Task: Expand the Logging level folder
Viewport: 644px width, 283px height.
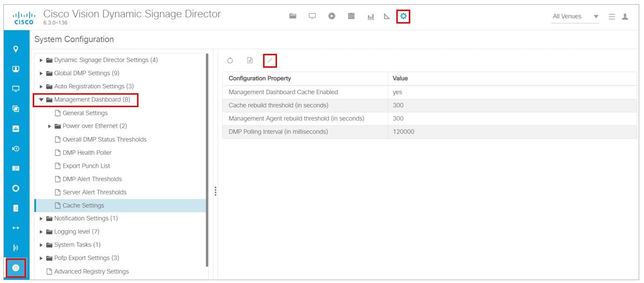Action: click(x=41, y=232)
